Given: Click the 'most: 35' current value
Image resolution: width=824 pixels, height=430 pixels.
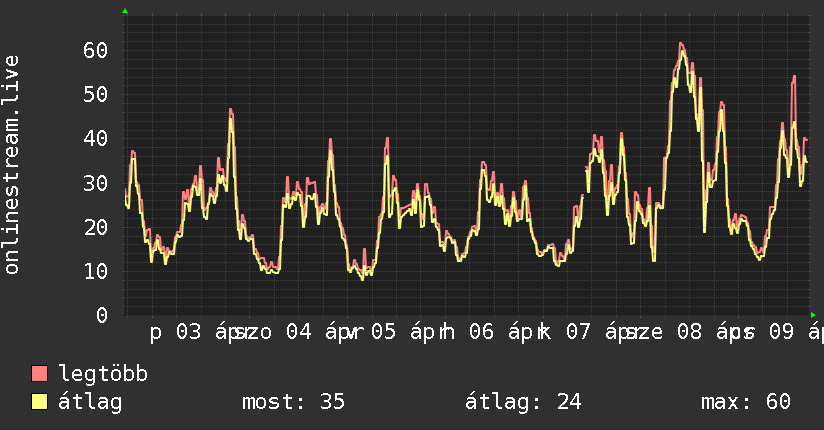Looking at the screenshot, I should pyautogui.click(x=293, y=402).
